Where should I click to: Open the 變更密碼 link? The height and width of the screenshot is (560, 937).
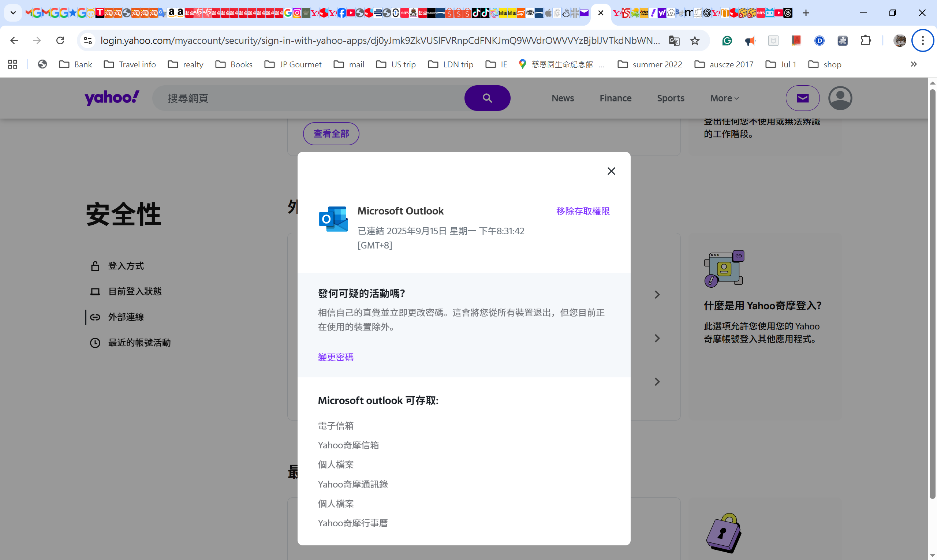coord(335,357)
